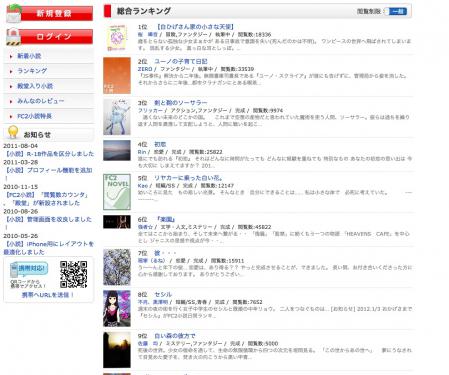Click the ログイン login button
This screenshot has width=449, height=375.
click(49, 37)
